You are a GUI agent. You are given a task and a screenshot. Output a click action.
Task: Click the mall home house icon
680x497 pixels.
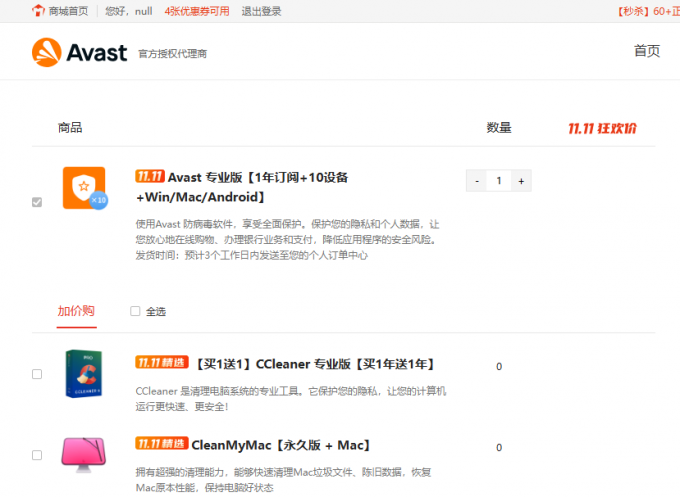38,10
